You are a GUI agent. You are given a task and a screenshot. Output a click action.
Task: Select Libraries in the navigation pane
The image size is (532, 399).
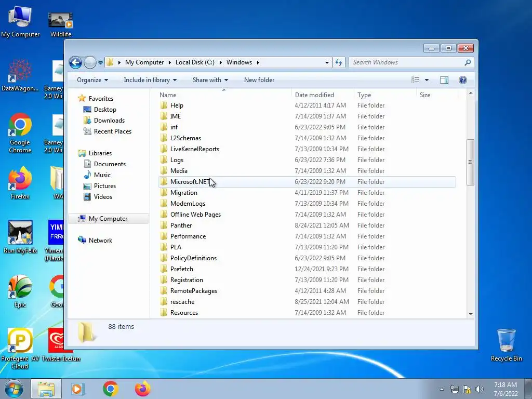coord(100,153)
